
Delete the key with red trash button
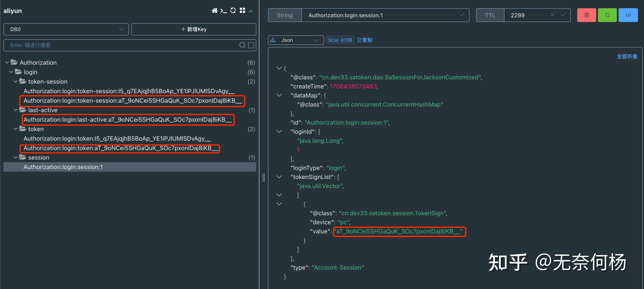[x=586, y=15]
